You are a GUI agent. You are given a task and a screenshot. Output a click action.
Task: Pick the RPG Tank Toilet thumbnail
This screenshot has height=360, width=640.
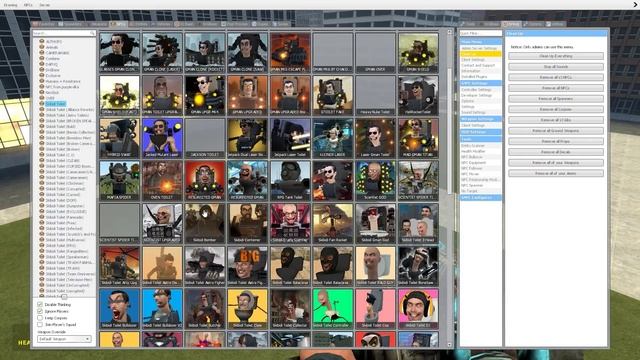[290, 180]
